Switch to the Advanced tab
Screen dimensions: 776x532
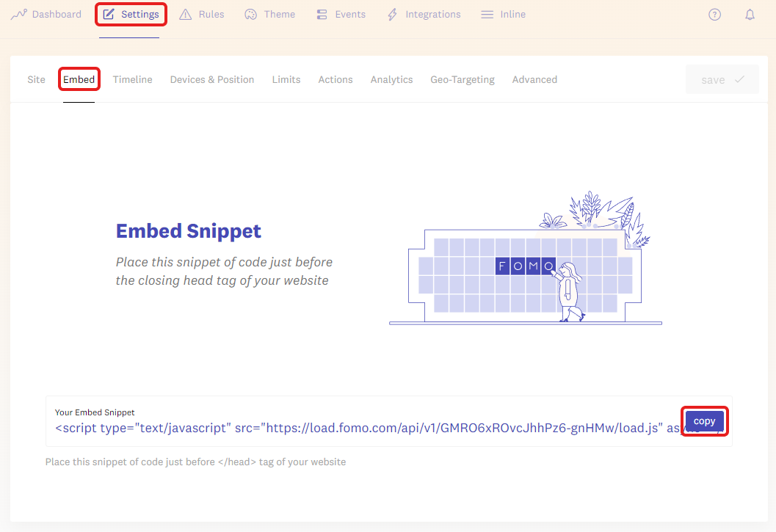click(x=534, y=80)
